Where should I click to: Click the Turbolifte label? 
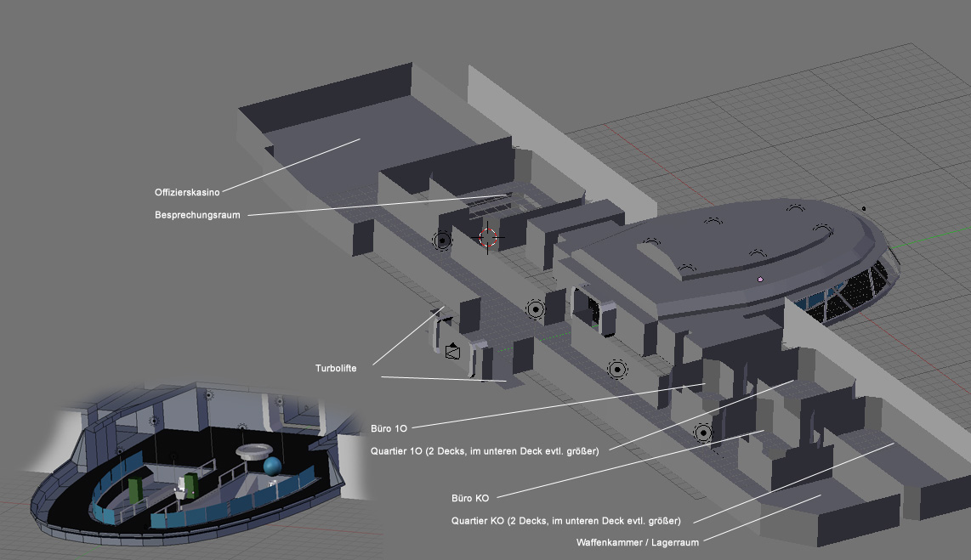tap(334, 368)
